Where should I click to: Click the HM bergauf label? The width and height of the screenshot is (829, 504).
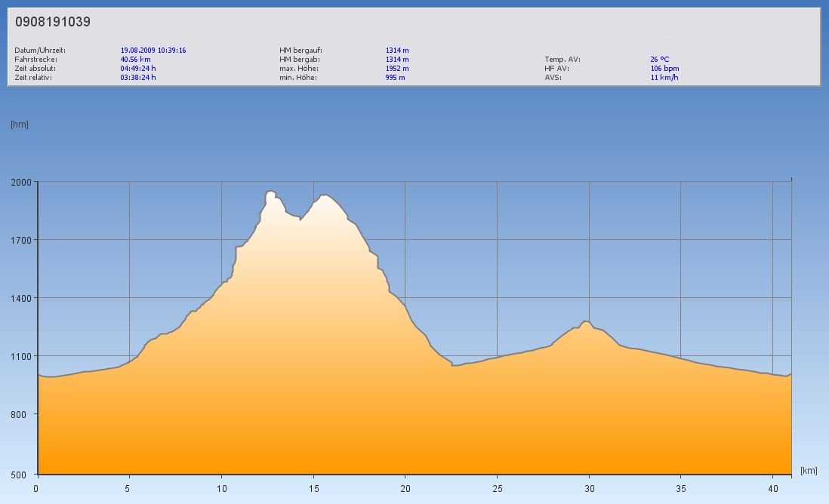click(x=300, y=51)
